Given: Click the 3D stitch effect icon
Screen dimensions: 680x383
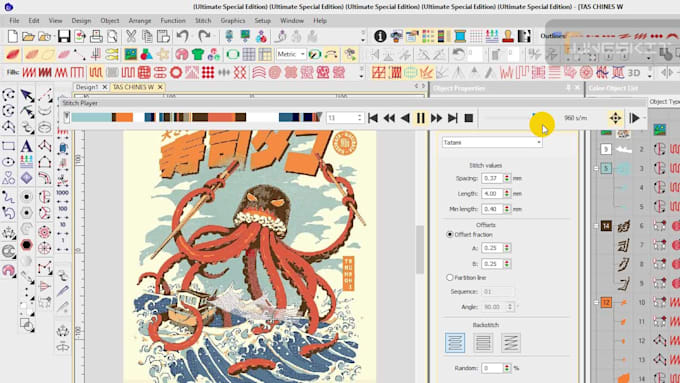Looking at the screenshot, I should pos(634,73).
